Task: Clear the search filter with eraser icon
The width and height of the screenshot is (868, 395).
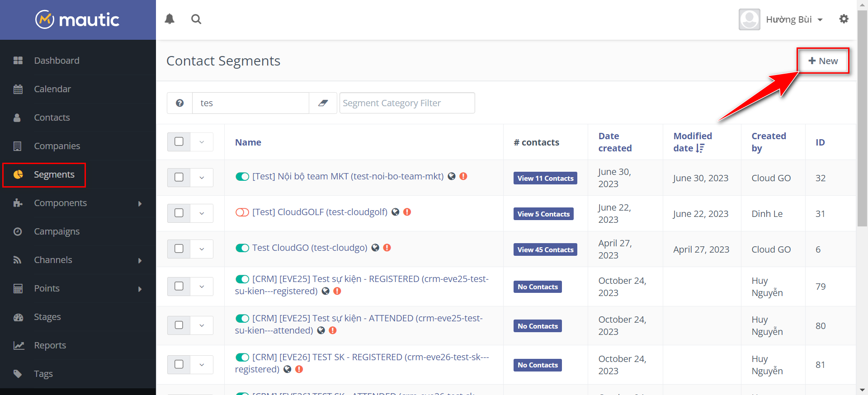Action: coord(323,103)
